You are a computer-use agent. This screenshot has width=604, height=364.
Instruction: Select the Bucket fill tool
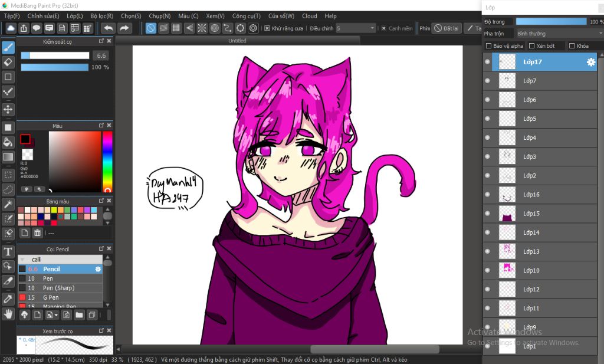click(8, 142)
